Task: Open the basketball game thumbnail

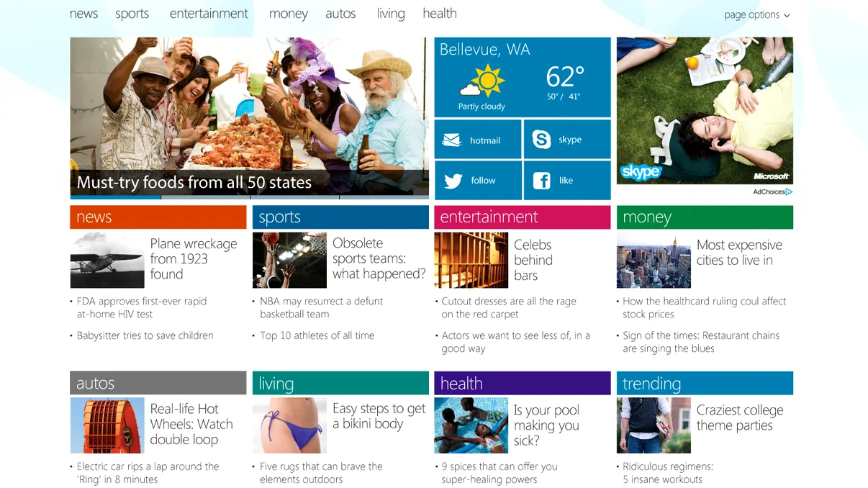Action: (289, 260)
